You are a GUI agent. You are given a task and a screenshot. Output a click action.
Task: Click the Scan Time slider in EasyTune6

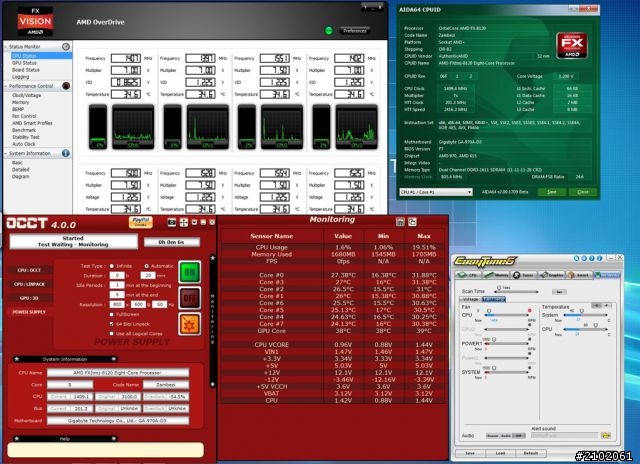click(x=518, y=292)
